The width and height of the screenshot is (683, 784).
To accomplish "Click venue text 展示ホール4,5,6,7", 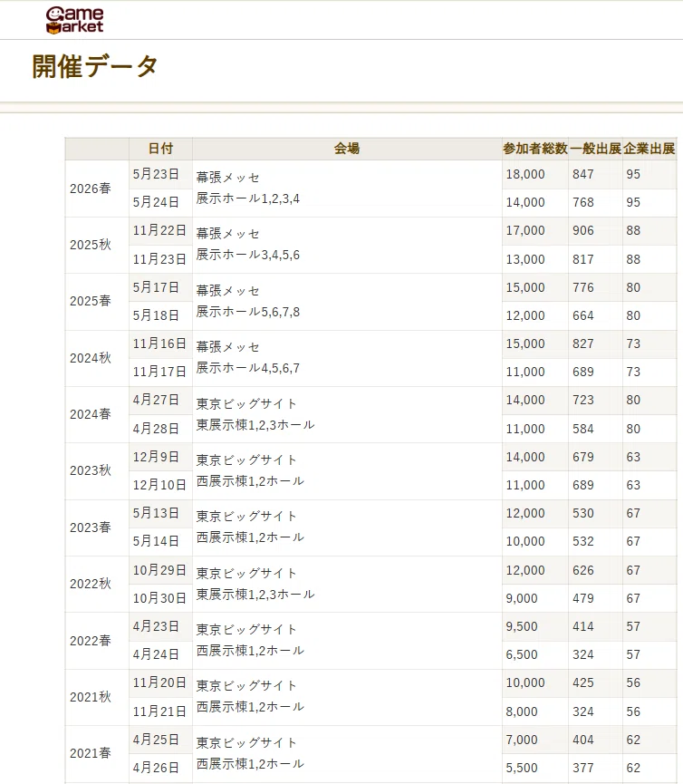I will coord(248,368).
